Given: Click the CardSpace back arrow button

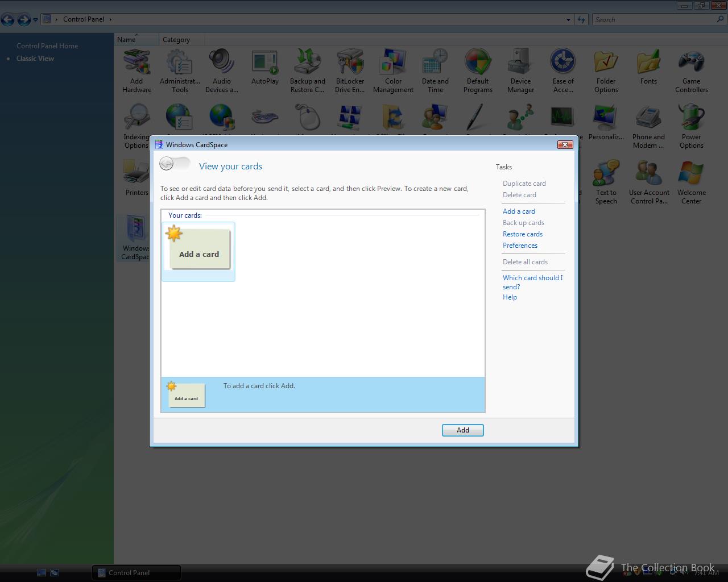Looking at the screenshot, I should click(x=167, y=164).
